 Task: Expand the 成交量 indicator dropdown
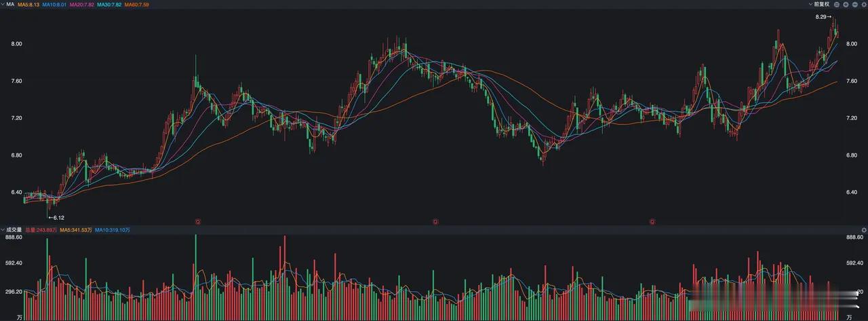pyautogui.click(x=3, y=230)
